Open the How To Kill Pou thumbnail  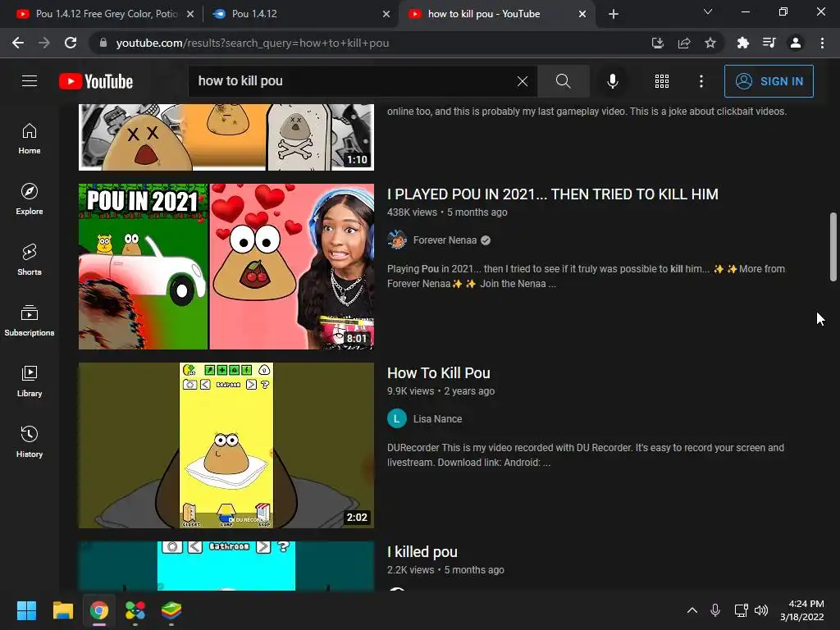click(x=226, y=445)
